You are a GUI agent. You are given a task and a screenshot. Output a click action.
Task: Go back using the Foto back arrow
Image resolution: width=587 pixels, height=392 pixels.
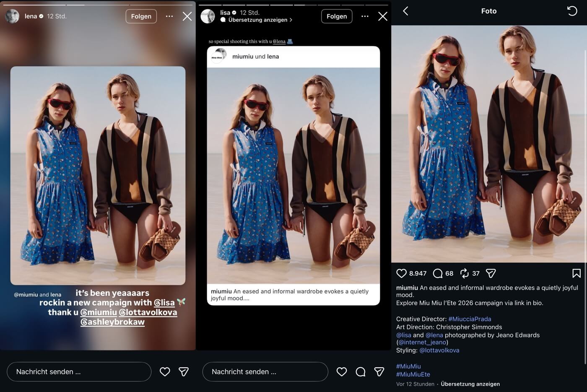405,11
